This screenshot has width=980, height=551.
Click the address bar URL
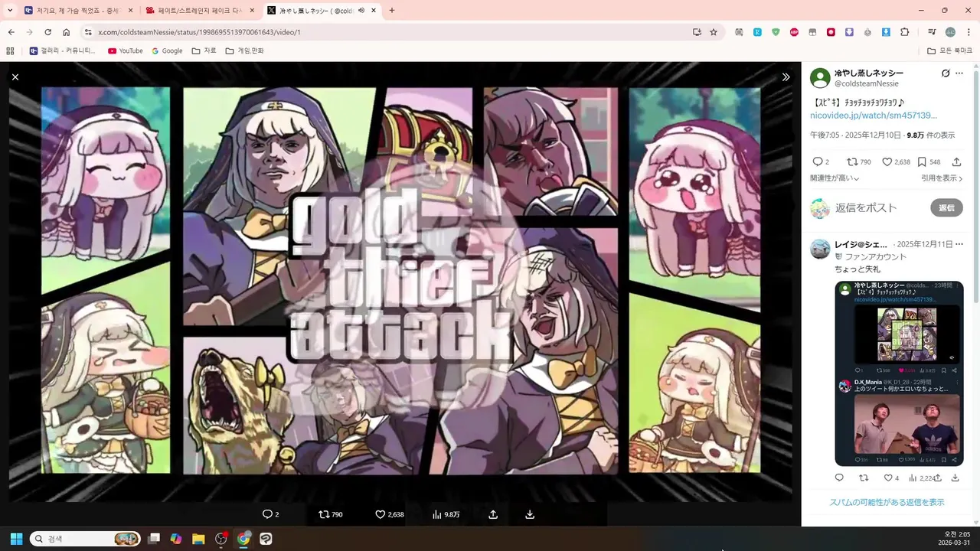coord(199,32)
